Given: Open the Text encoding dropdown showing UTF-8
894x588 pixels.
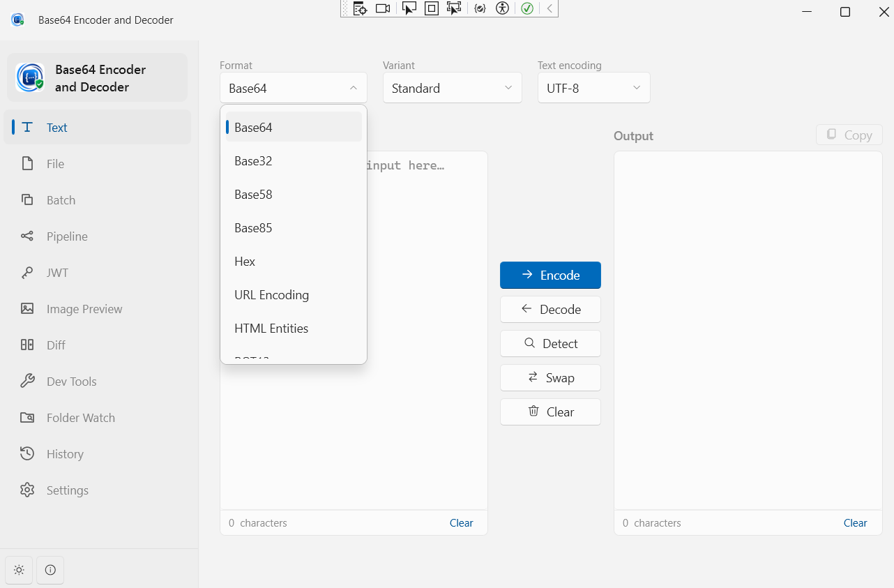Looking at the screenshot, I should 594,88.
